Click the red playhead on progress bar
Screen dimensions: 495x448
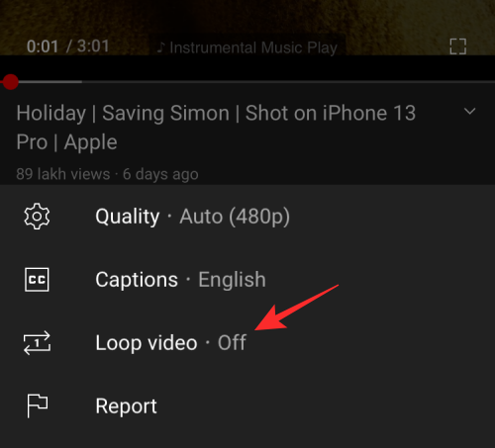(x=11, y=82)
